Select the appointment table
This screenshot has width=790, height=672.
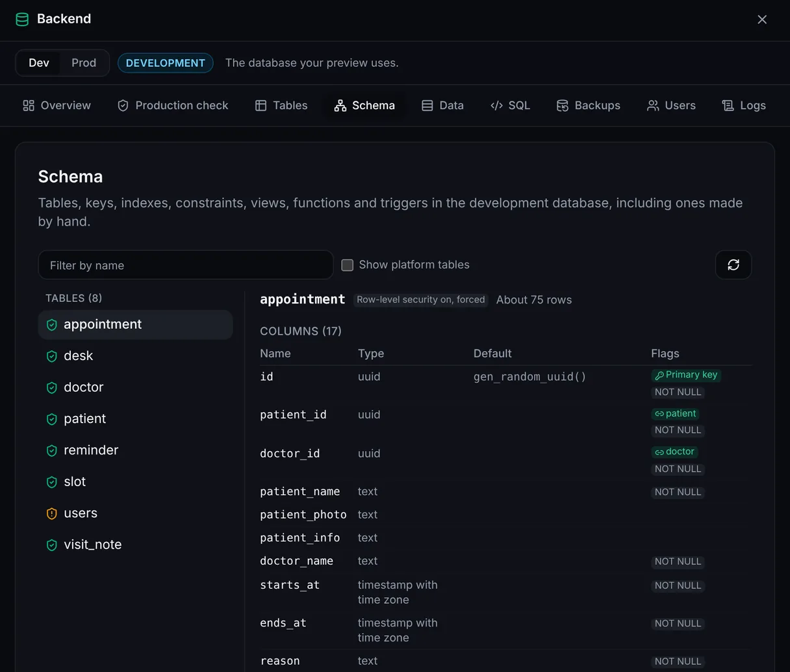coord(135,324)
